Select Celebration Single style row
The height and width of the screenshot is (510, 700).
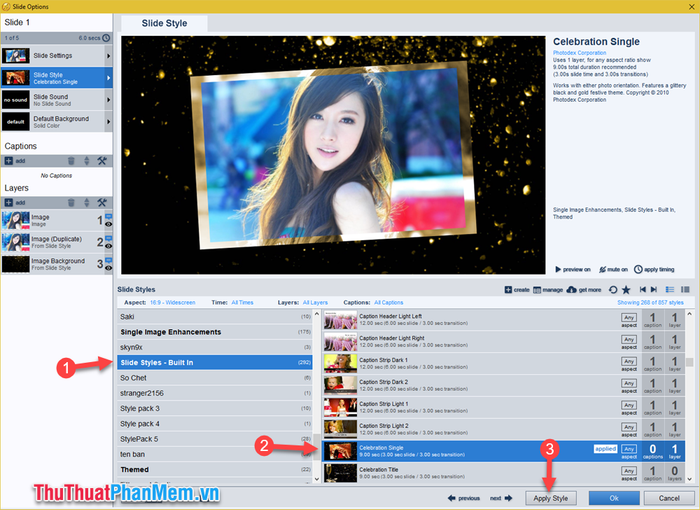pyautogui.click(x=503, y=451)
